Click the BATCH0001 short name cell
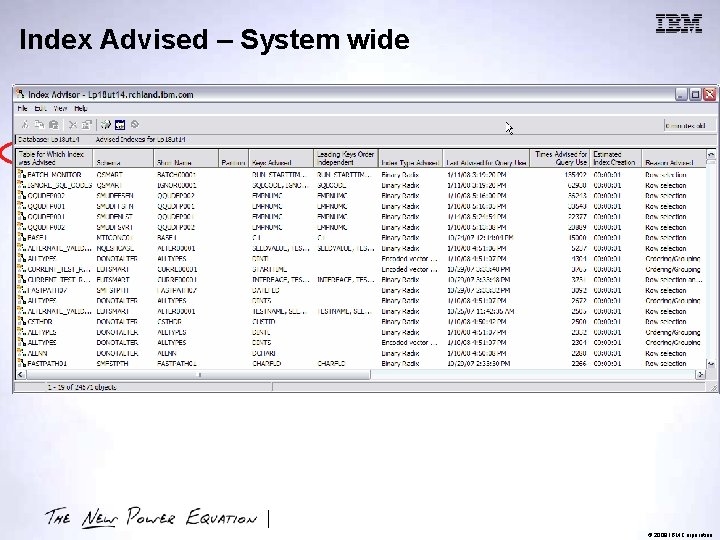Screen dimensions: 720x540 (176, 174)
